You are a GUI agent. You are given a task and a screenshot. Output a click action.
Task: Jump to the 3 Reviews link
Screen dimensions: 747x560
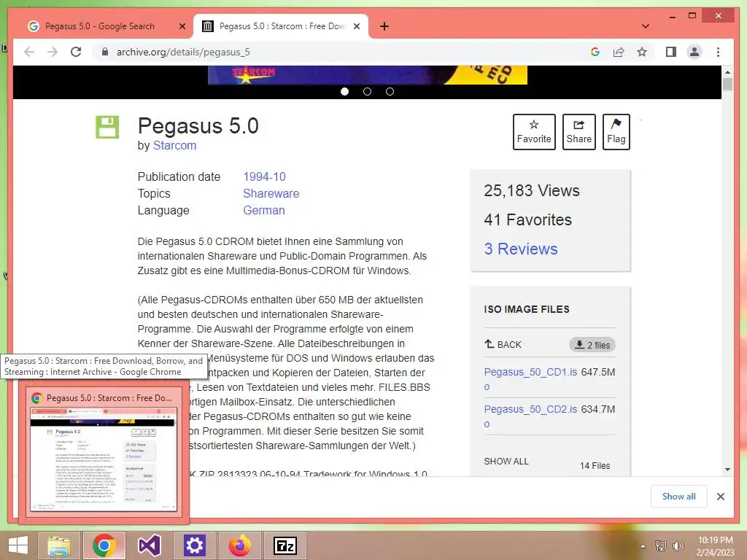(x=521, y=249)
